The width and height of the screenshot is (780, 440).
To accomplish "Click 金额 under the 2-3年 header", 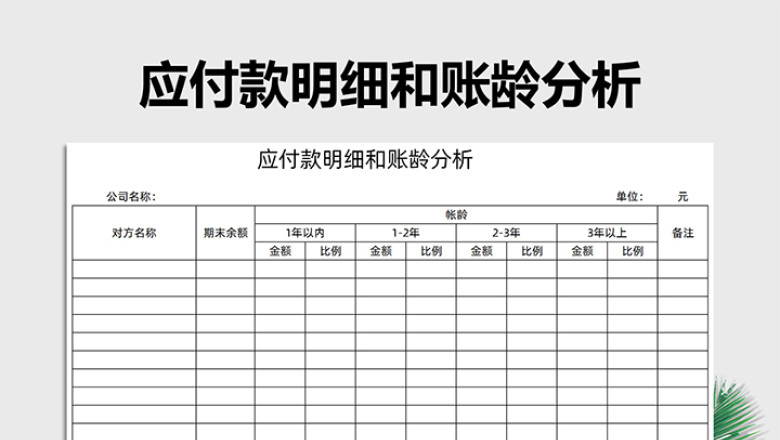I will point(482,251).
